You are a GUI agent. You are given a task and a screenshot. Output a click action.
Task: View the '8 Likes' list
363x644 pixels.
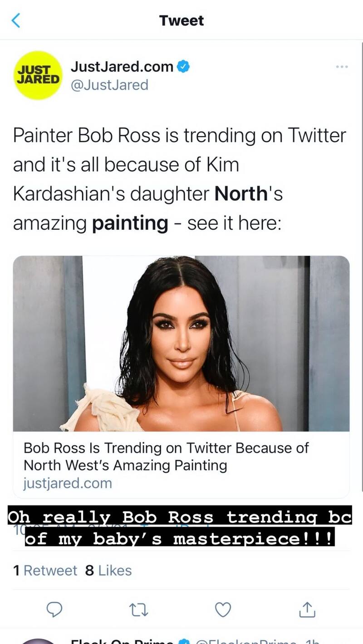point(108,570)
